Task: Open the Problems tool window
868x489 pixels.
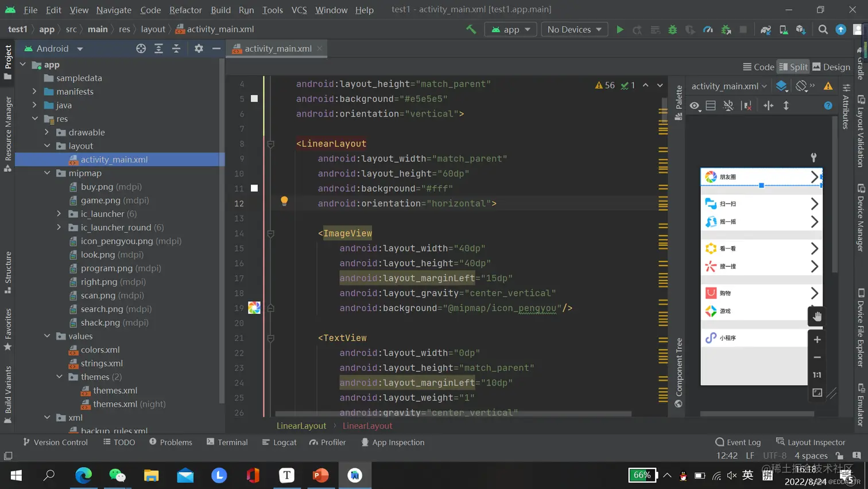Action: (x=170, y=442)
